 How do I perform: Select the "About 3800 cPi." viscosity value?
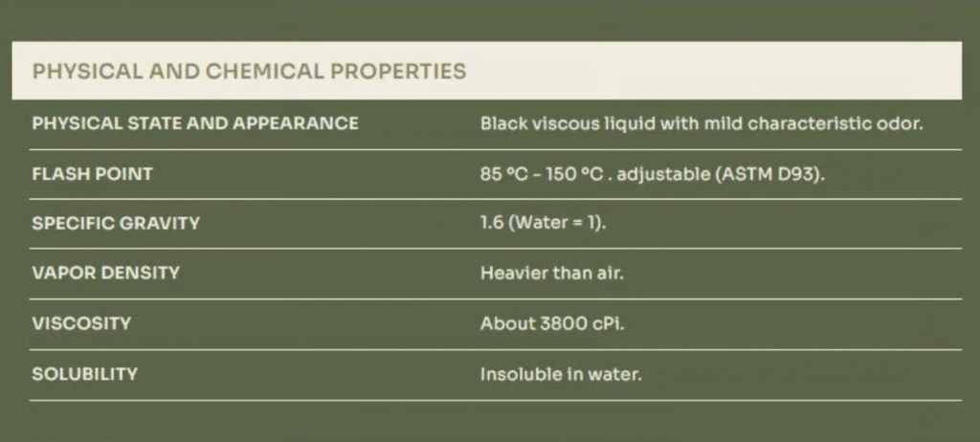coord(552,323)
